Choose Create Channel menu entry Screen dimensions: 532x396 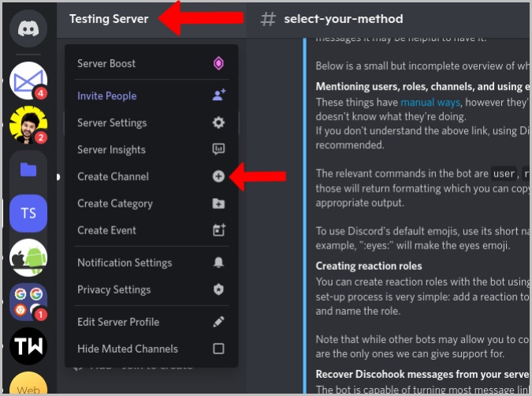151,176
